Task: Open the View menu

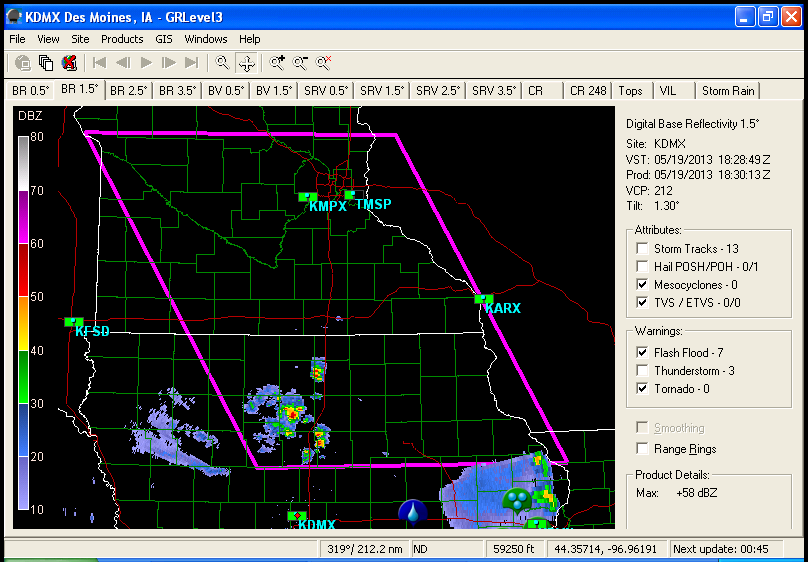Action: (x=48, y=39)
